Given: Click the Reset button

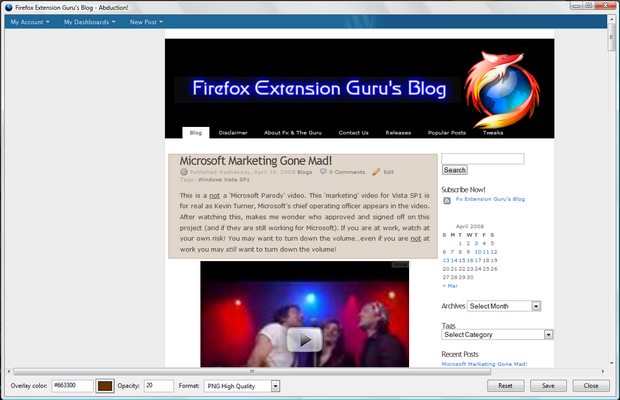Looking at the screenshot, I should [x=505, y=385].
